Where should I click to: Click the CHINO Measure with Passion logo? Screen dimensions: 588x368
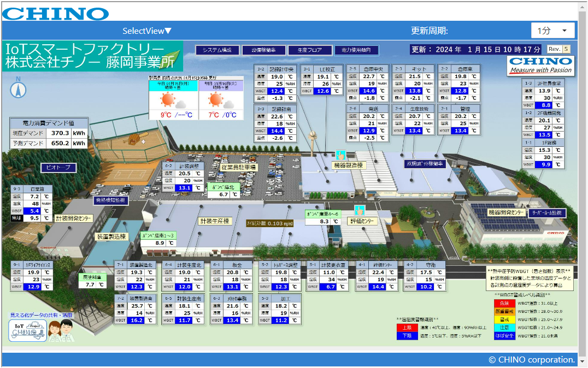540,66
